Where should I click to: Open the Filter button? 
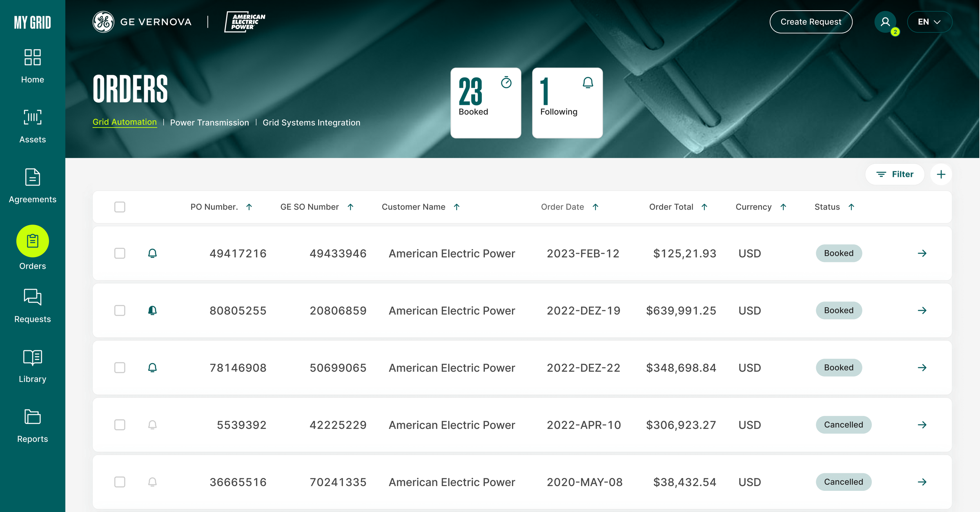895,174
